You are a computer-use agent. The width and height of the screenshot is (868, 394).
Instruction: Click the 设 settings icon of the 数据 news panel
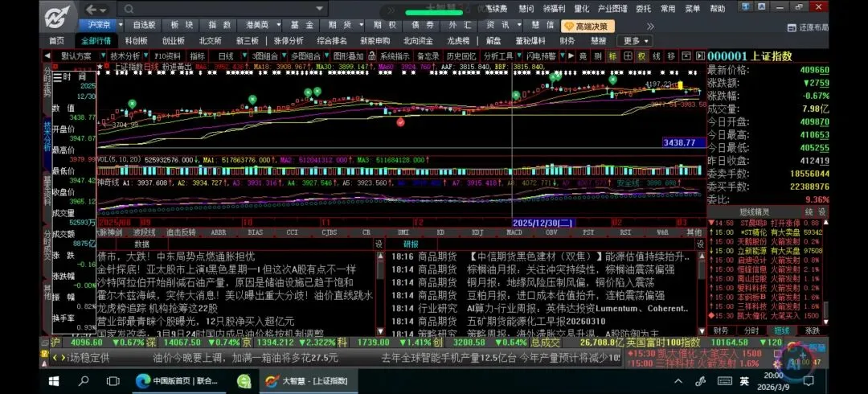click(x=379, y=244)
